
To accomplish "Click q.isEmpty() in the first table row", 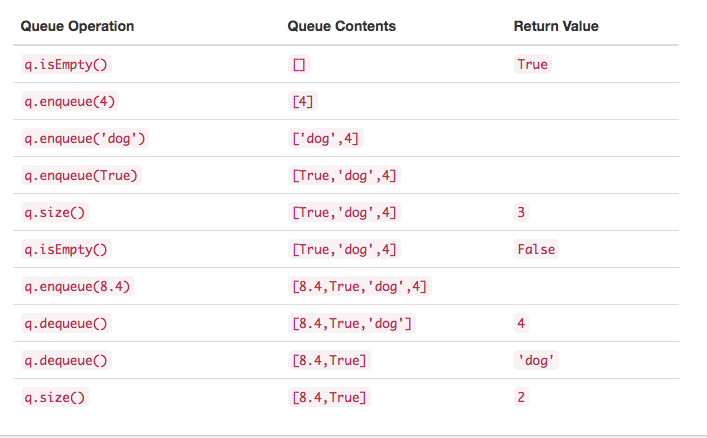I will point(65,64).
